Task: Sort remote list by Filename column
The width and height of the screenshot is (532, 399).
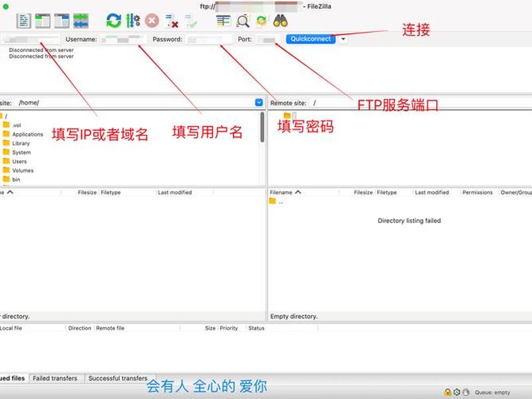Action: coord(281,192)
